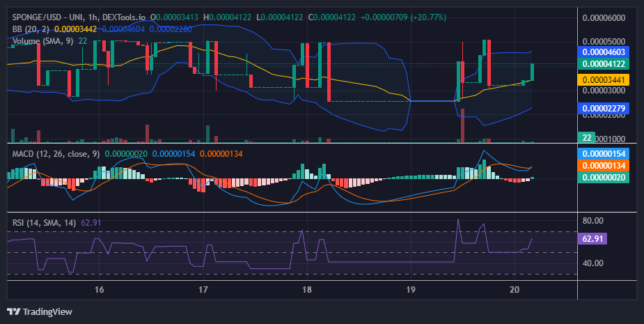Viewport: 644px width, 324px height.
Task: Click the 40.00 RSI axis tick
Action: point(593,263)
